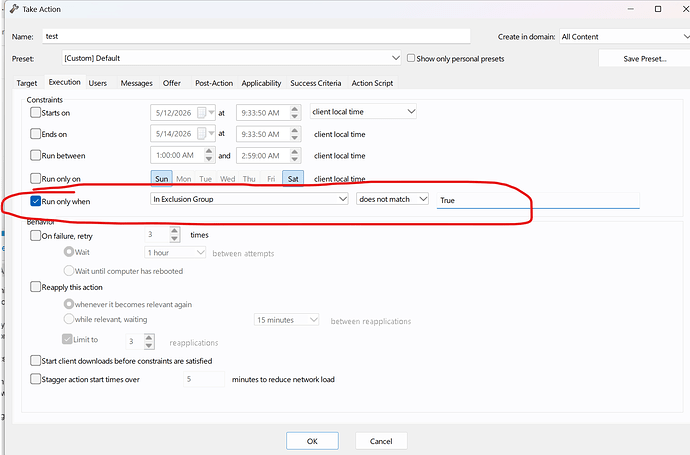
Task: Check Reapply this action option
Action: click(x=35, y=287)
